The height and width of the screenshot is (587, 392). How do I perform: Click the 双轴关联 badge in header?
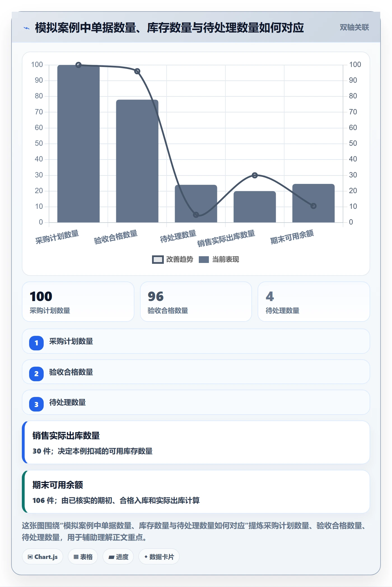point(354,27)
